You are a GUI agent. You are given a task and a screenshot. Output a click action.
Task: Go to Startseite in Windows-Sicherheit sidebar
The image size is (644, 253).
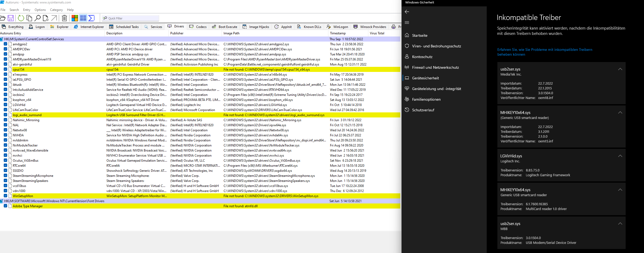coord(419,35)
